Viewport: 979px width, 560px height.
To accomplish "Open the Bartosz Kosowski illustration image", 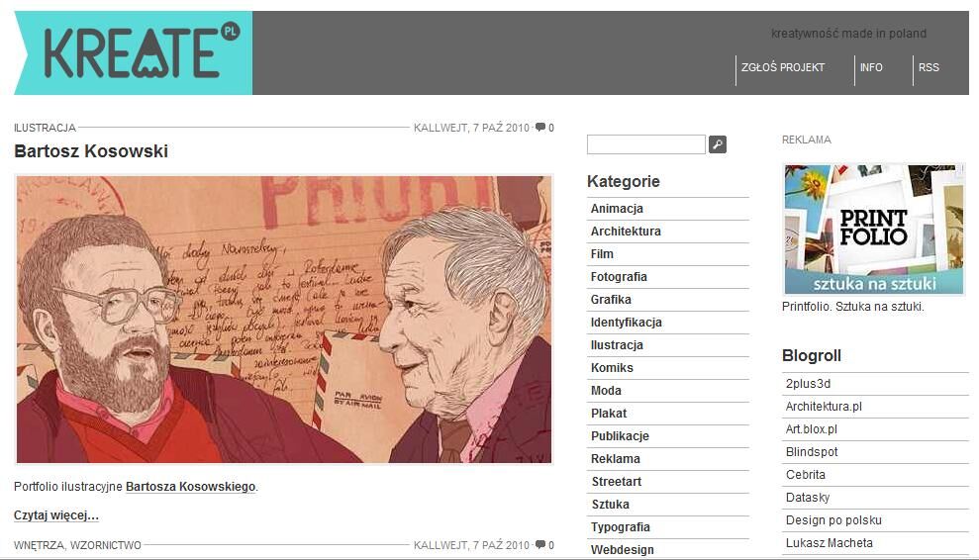I will click(284, 320).
